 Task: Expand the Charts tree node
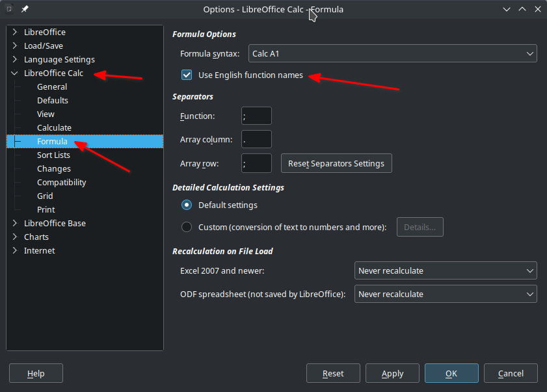(x=15, y=237)
